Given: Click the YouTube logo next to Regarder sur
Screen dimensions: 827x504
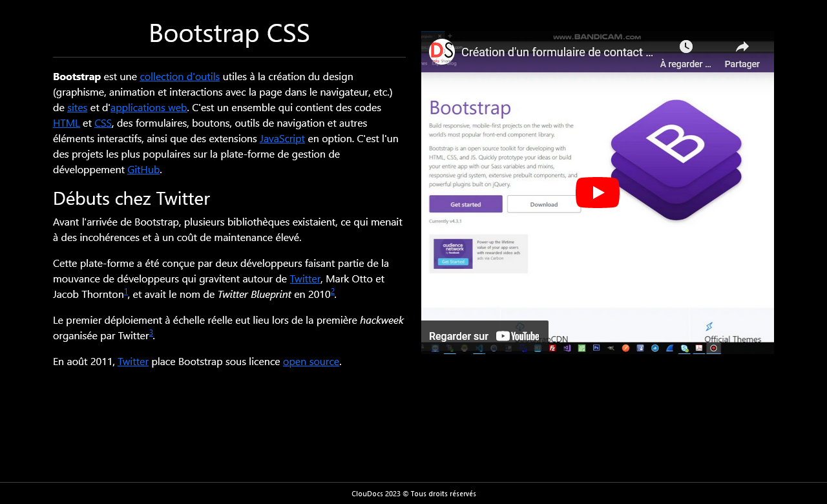Looking at the screenshot, I should [x=517, y=336].
